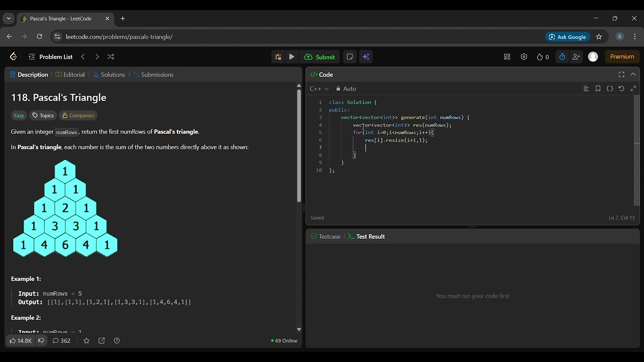Open the user profile avatar

tap(593, 57)
